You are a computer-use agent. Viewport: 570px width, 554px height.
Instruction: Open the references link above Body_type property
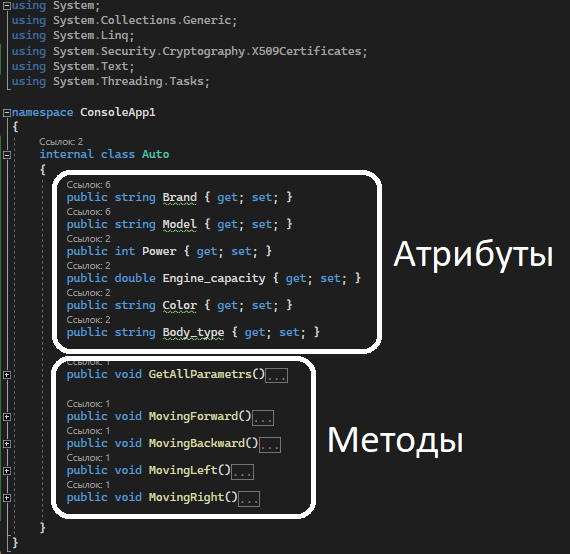[x=88, y=320]
